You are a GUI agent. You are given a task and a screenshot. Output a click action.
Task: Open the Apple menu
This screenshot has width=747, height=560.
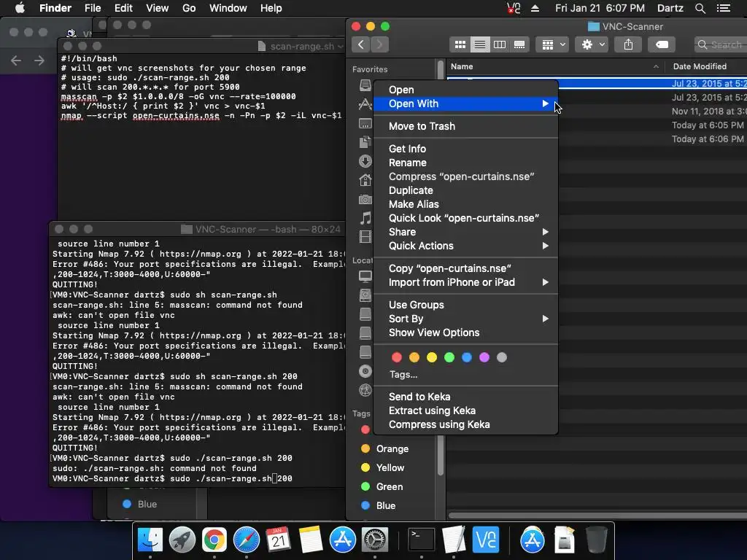point(20,8)
